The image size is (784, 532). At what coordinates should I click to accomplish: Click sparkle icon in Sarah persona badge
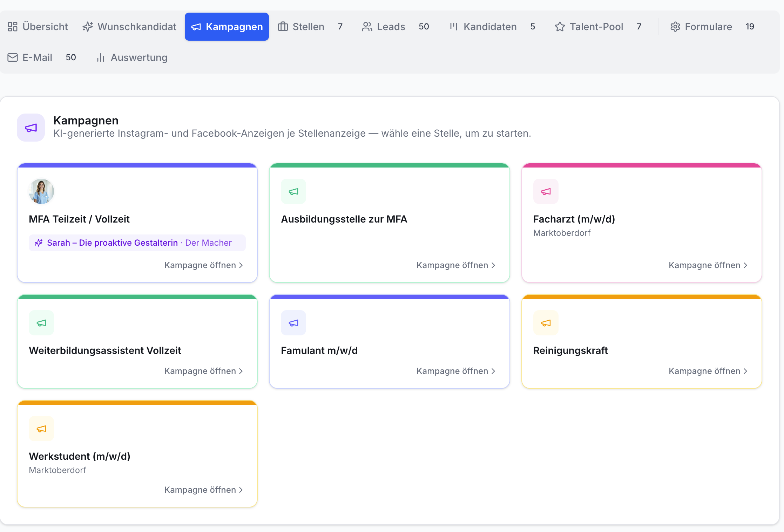(39, 243)
